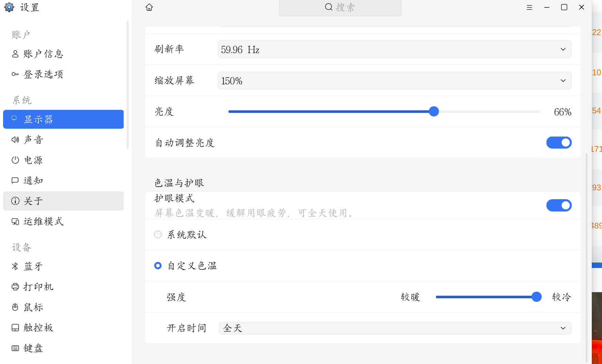
Task: Click the speaker icon for 声音
Action: point(15,140)
